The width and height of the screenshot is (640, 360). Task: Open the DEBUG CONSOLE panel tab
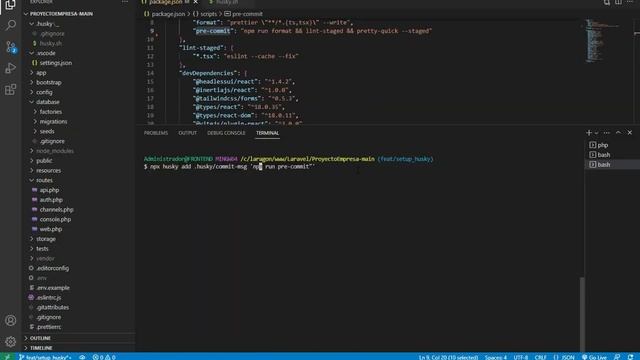click(x=226, y=133)
